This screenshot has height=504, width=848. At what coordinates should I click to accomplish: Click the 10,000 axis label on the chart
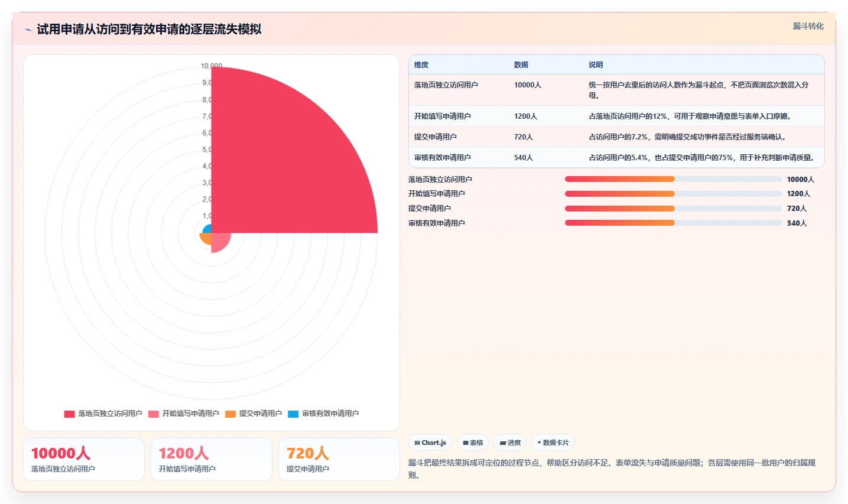click(x=211, y=66)
